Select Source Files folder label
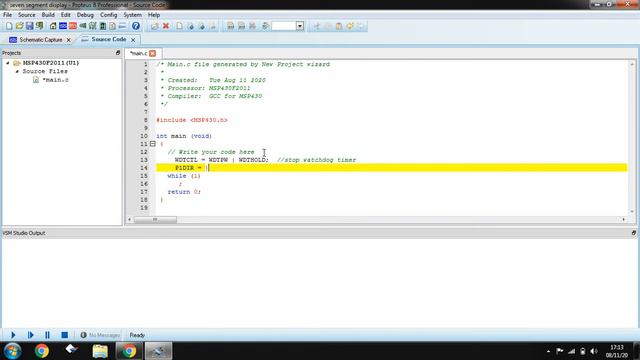This screenshot has height=360, width=640. point(45,71)
